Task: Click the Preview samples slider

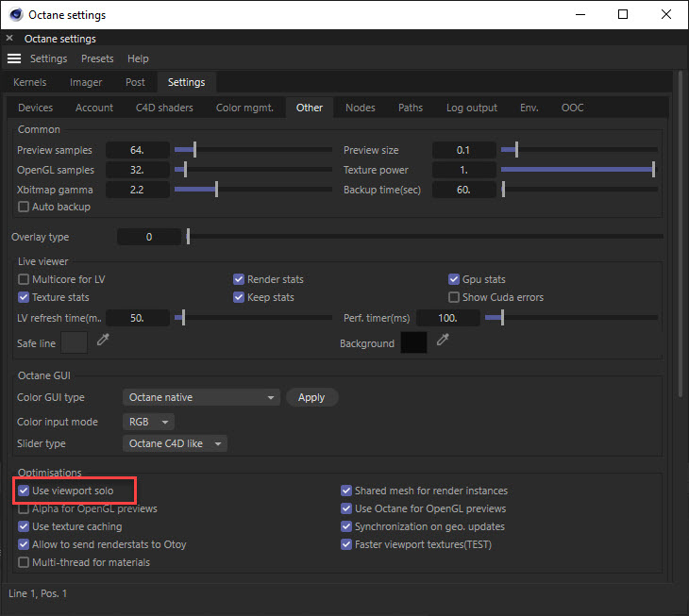Action: [x=253, y=150]
